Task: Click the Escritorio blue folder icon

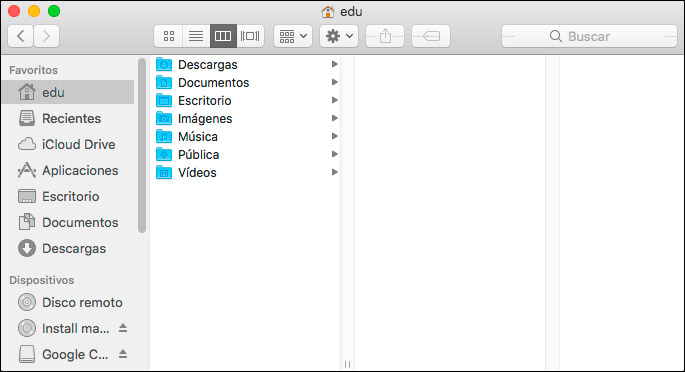Action: [164, 100]
